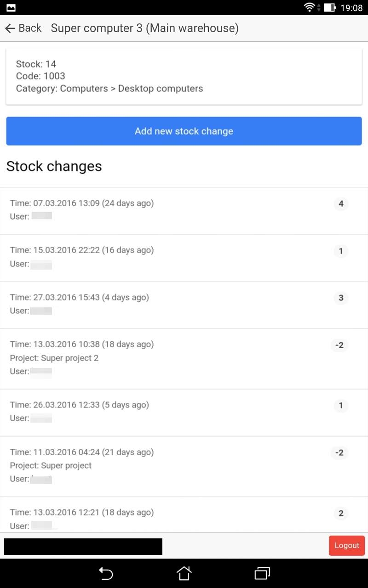Click the red Logout button
Image resolution: width=368 pixels, height=588 pixels.
347,545
